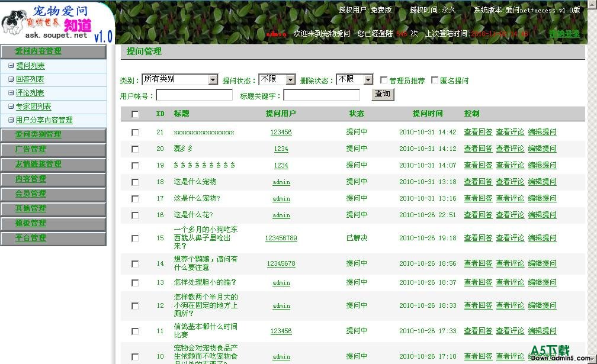Open user 1234 link in row 20
This screenshot has width=597, height=364.
pyautogui.click(x=281, y=149)
